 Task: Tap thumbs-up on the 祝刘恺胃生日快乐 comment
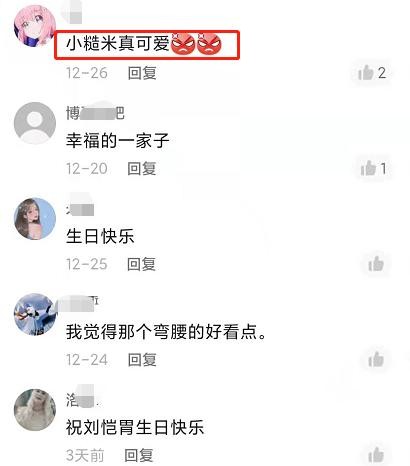[376, 455]
